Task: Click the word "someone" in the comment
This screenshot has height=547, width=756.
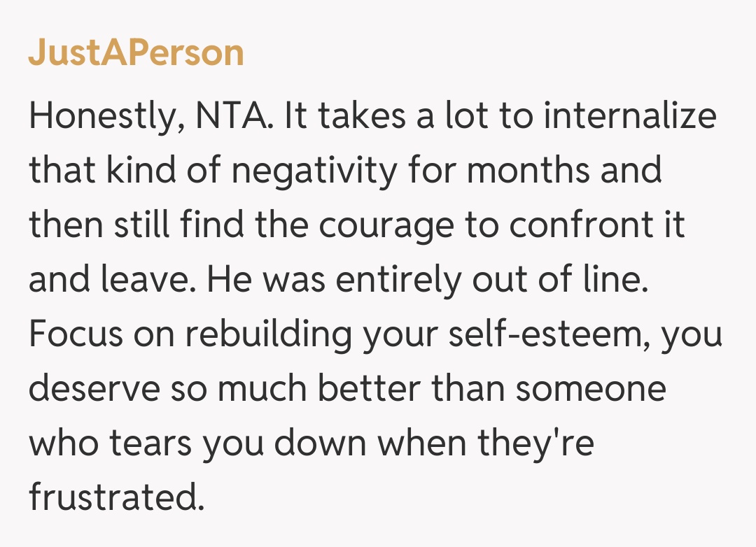Action: [x=591, y=389]
